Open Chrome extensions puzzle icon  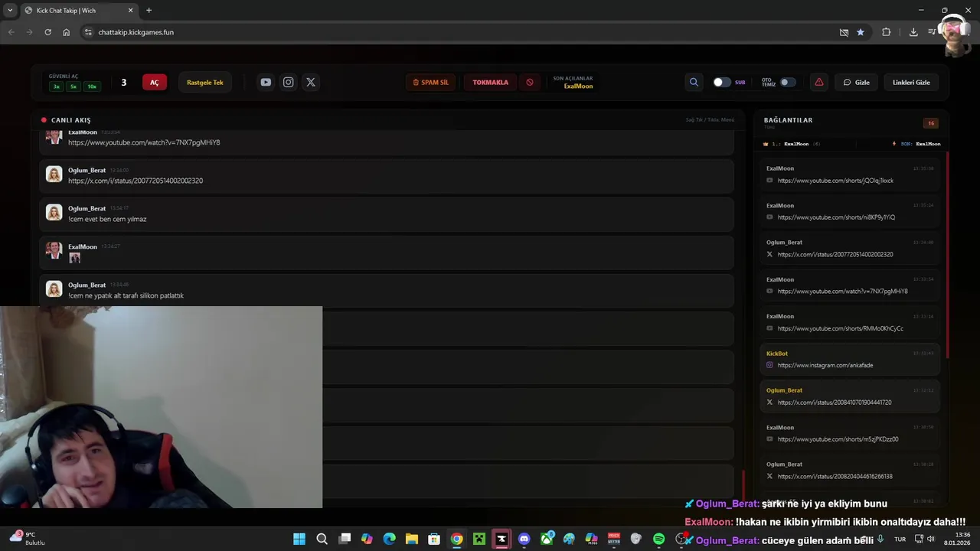[x=886, y=32]
